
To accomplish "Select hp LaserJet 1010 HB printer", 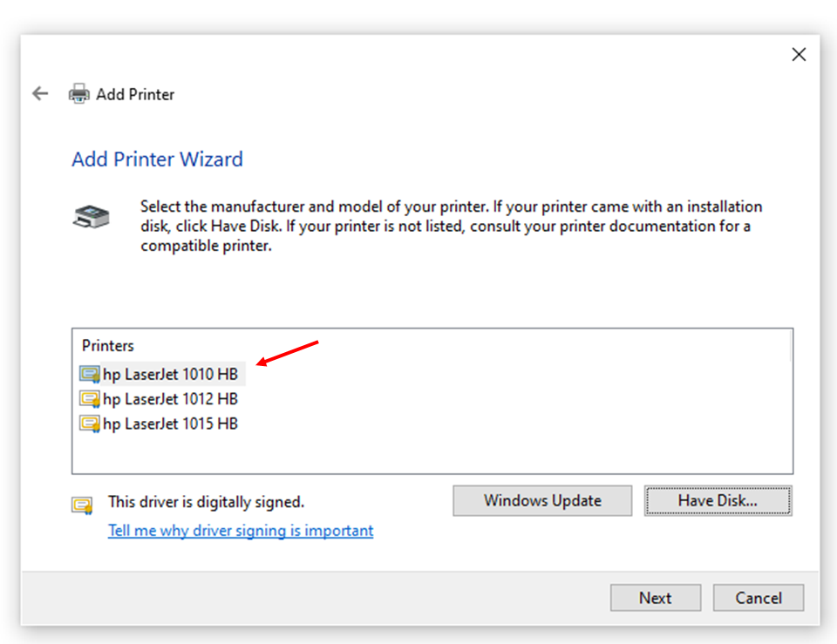I will [170, 374].
